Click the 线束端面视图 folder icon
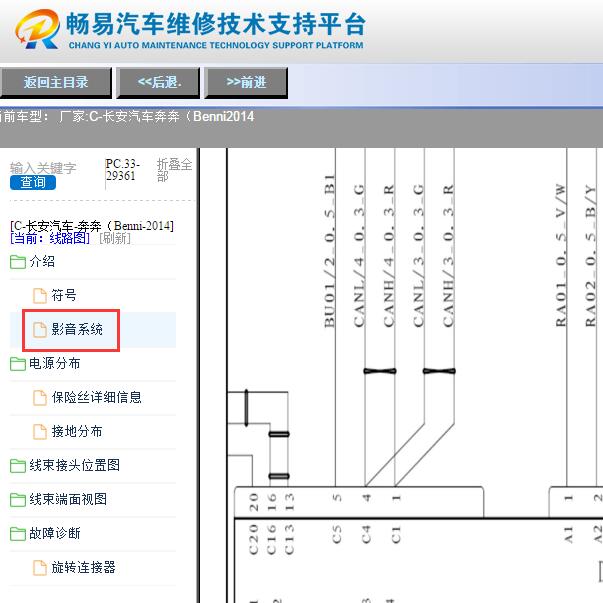The width and height of the screenshot is (603, 603). click(18, 500)
